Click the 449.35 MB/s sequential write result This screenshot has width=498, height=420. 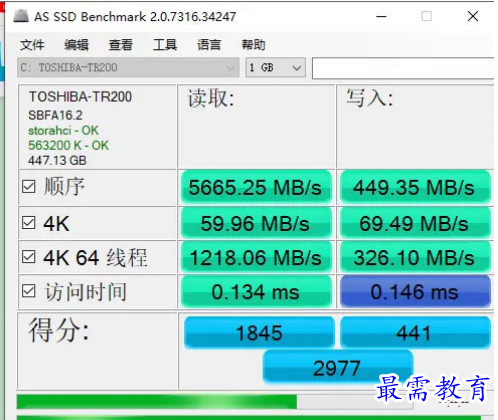coord(415,187)
